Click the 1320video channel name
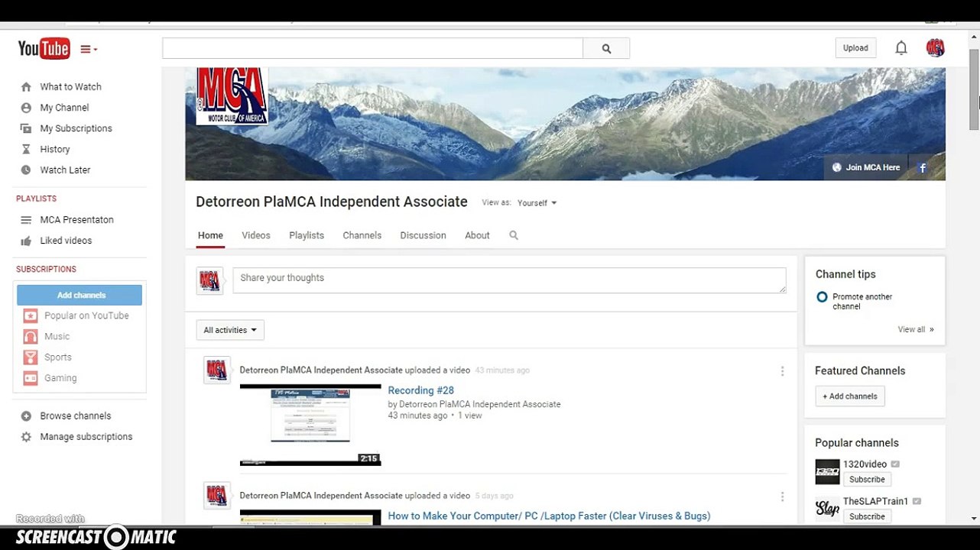This screenshot has width=980, height=550. [x=865, y=464]
